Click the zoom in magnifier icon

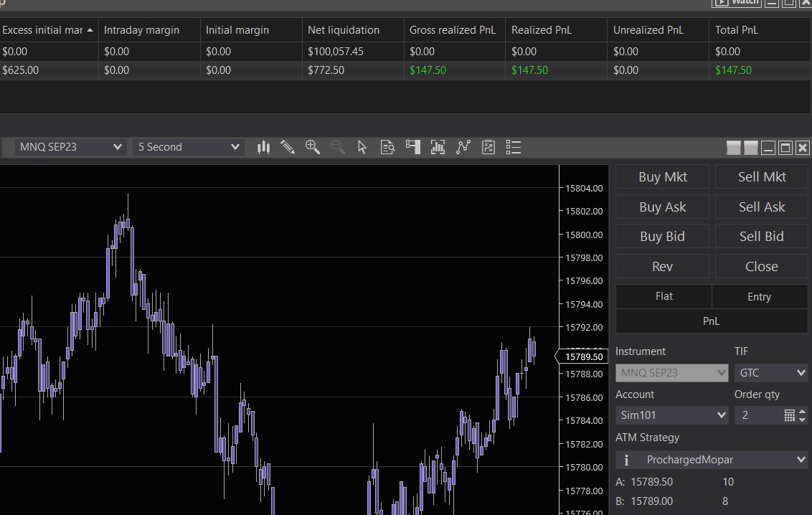pyautogui.click(x=312, y=147)
